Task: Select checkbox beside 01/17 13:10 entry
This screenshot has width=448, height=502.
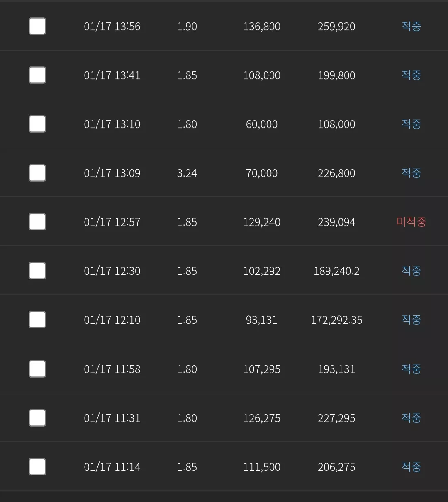Action: tap(37, 124)
